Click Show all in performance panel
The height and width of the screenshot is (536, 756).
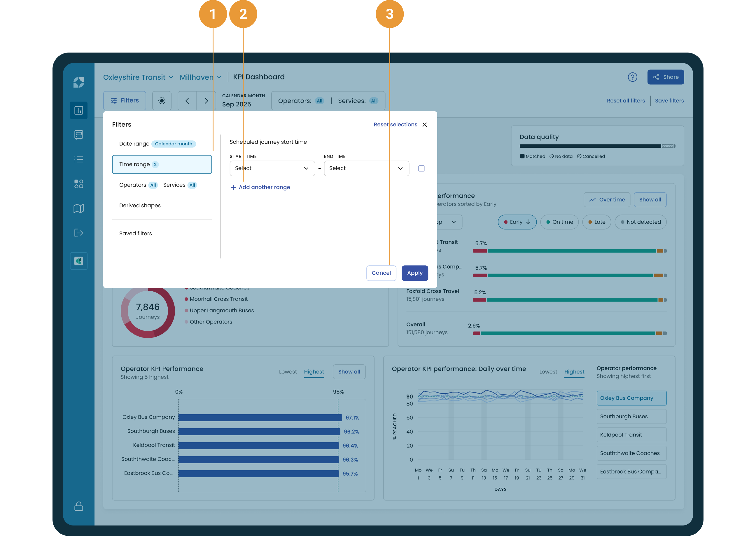coord(650,200)
